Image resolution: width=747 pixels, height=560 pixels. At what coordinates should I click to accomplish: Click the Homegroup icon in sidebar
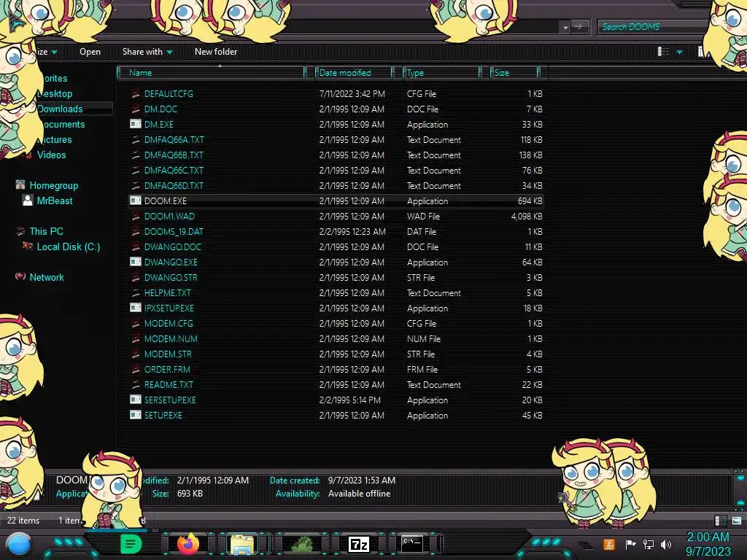click(20, 184)
